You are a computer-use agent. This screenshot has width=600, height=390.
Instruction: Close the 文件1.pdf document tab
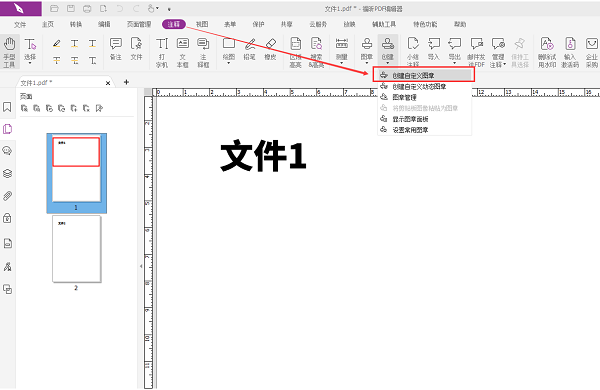(108, 83)
